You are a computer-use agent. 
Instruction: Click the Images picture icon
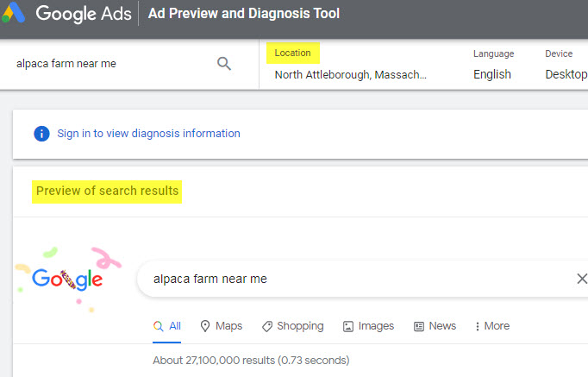click(348, 326)
